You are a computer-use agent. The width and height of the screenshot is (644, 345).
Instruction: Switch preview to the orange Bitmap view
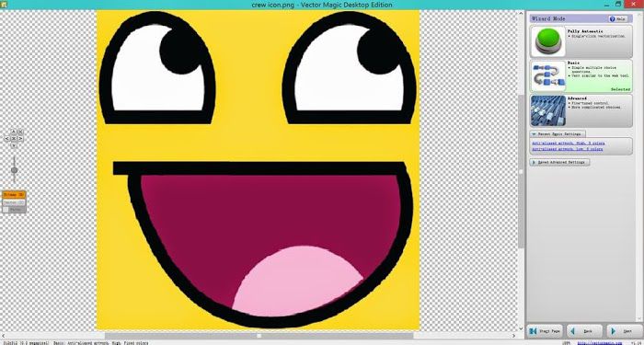[14, 195]
